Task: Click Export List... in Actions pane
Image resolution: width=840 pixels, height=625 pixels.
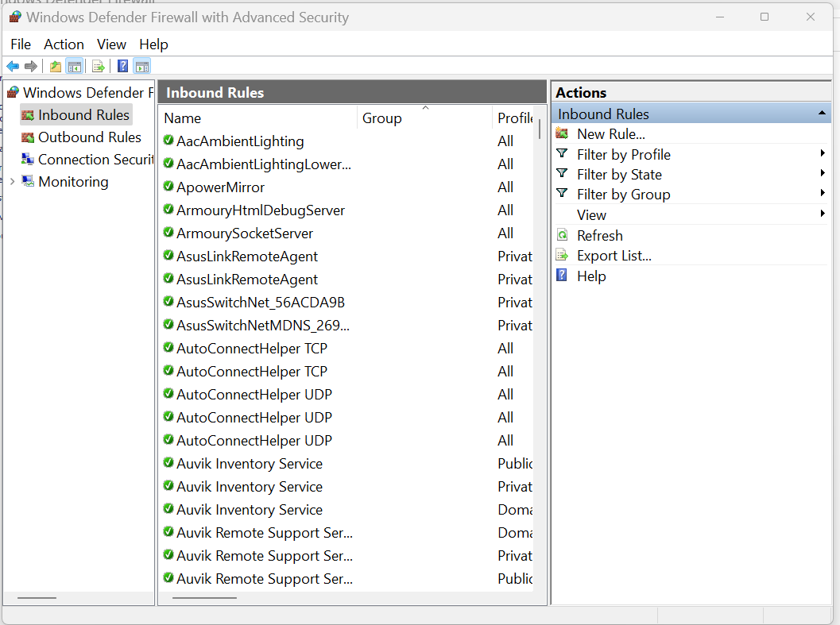Action: [x=614, y=256]
